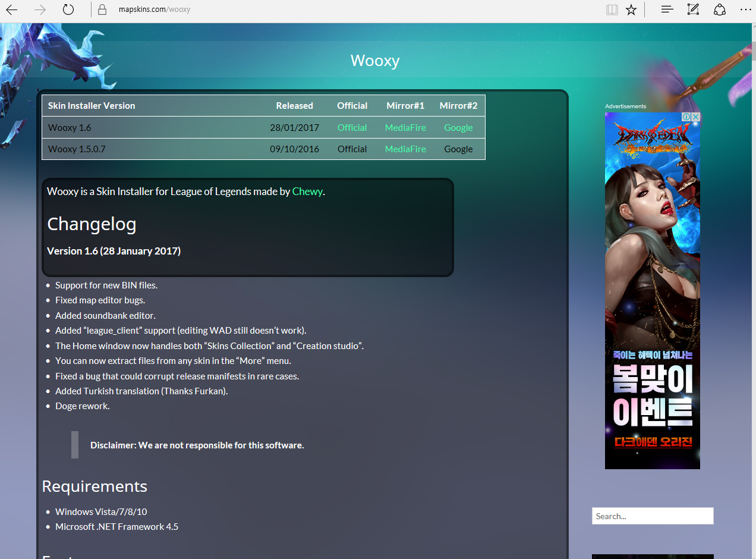Screen dimensions: 756x559
Task: Click 'Fixed map editor bugs' item
Action: [x=100, y=300]
